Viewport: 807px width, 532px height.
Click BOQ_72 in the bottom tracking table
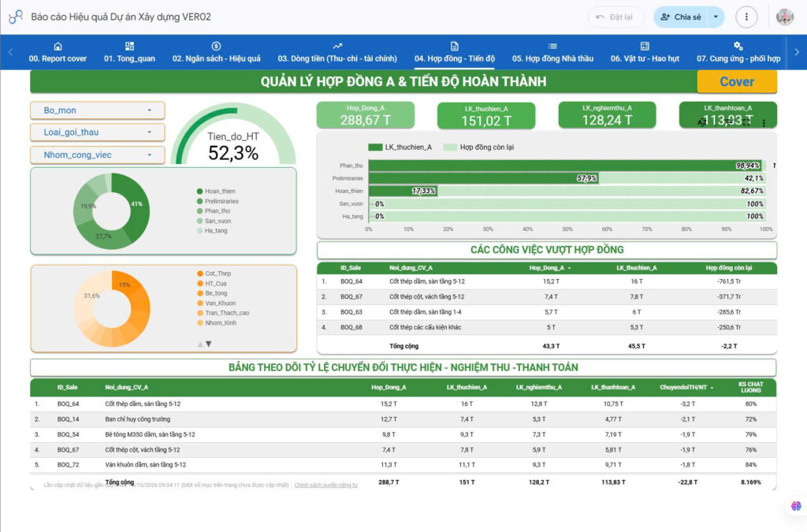(68, 465)
